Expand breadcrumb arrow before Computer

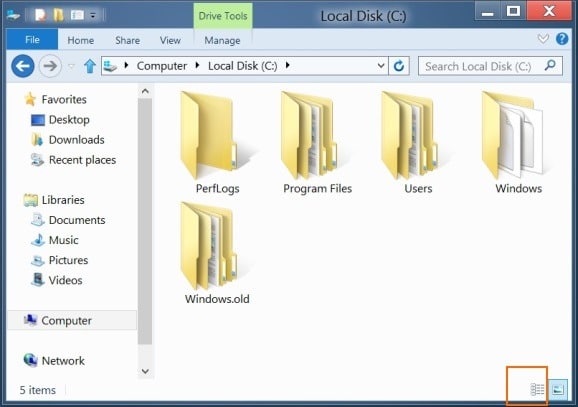tap(126, 65)
